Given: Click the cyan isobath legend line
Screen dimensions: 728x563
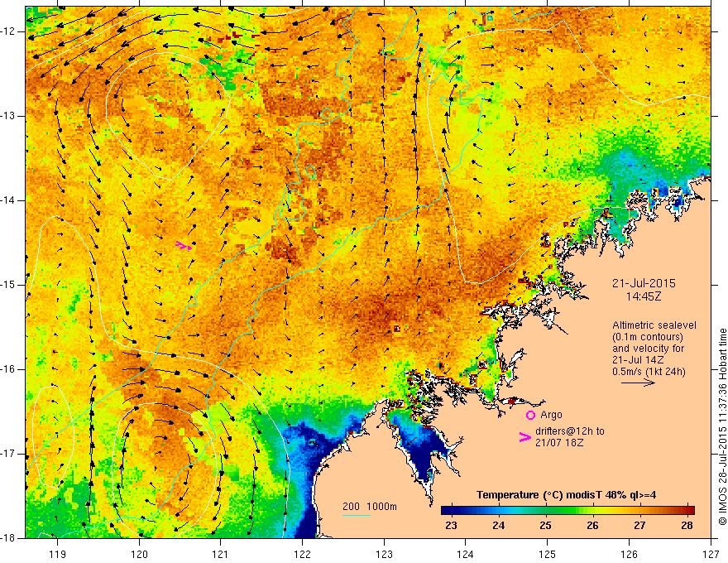Looking at the screenshot, I should click(356, 515).
